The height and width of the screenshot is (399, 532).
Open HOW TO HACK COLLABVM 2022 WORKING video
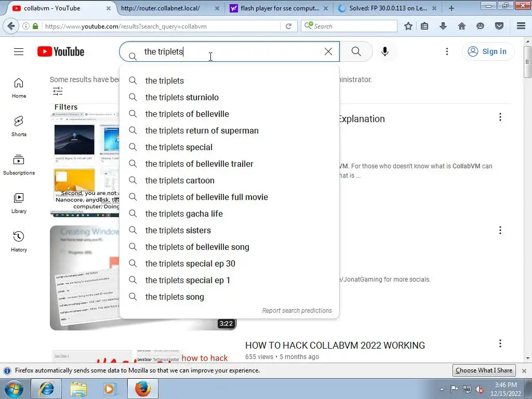coord(335,345)
